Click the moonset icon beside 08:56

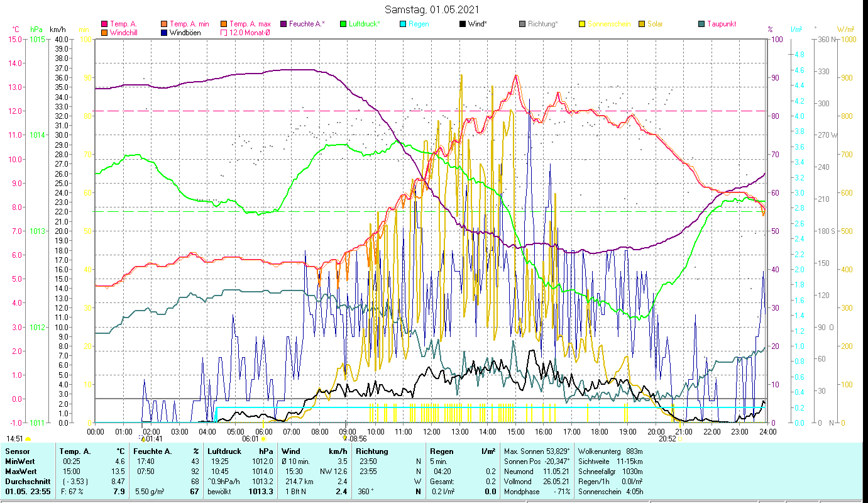(344, 438)
